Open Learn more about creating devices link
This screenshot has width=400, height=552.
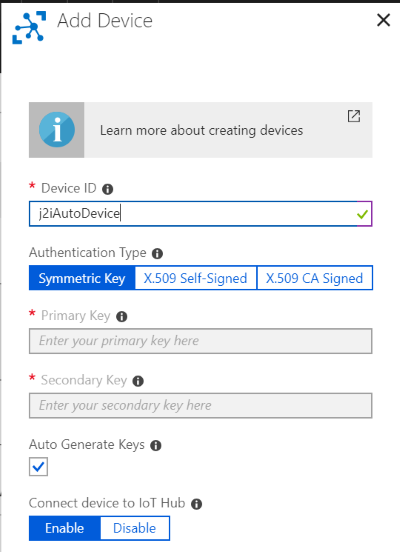201,130
